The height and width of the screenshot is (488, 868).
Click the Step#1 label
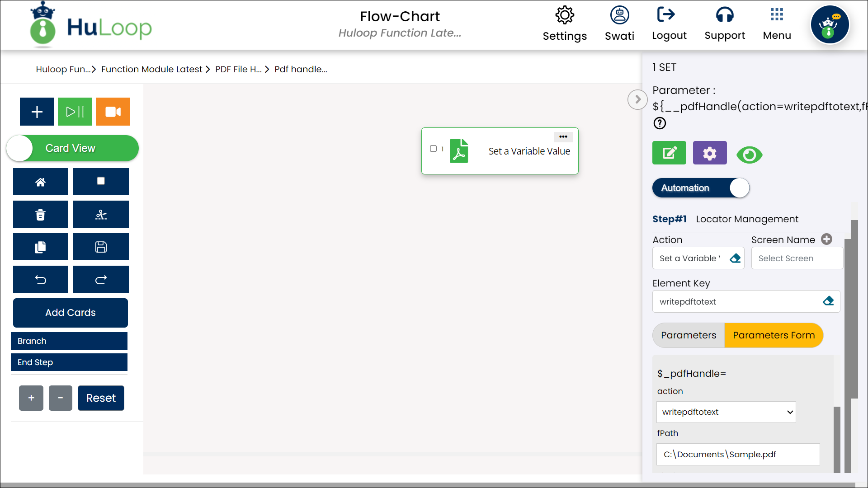pyautogui.click(x=670, y=219)
